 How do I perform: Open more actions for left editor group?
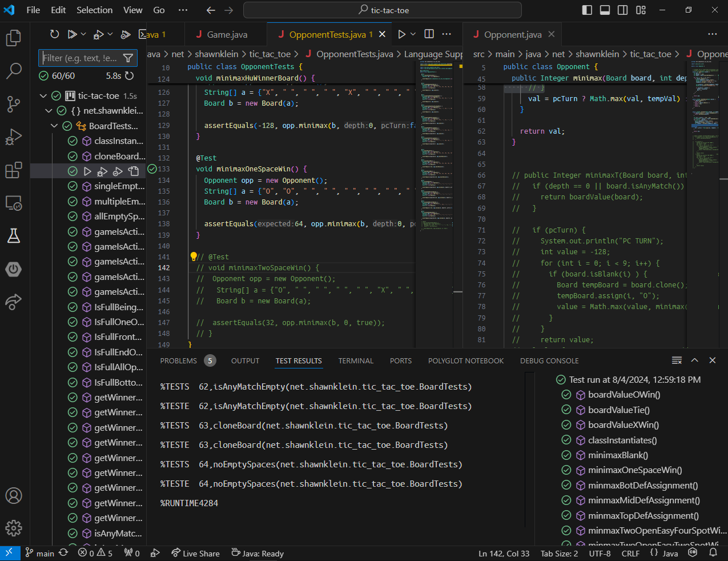click(447, 34)
